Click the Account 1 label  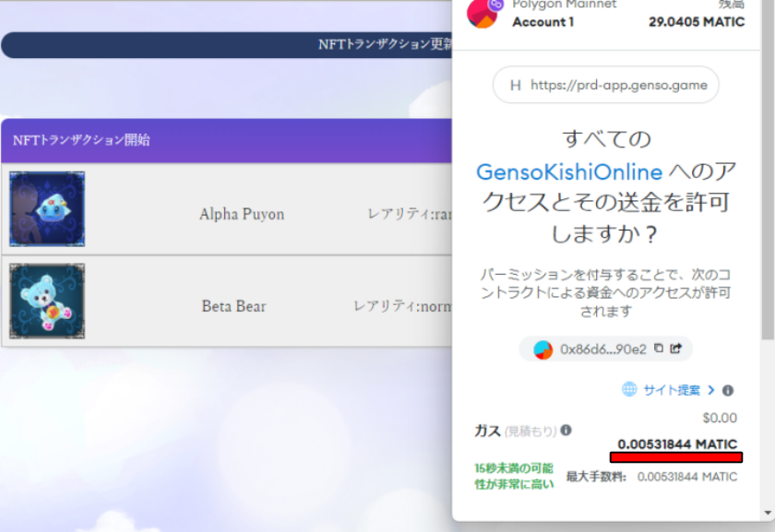[x=542, y=22]
